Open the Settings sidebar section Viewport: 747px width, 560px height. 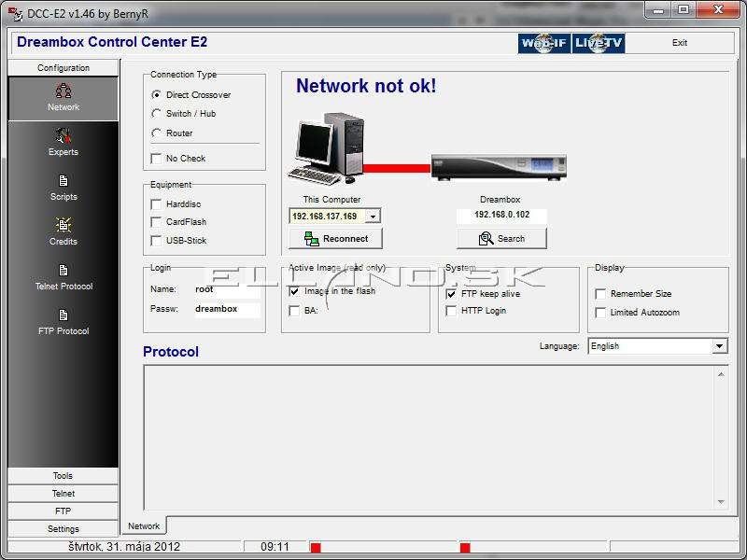pyautogui.click(x=63, y=528)
